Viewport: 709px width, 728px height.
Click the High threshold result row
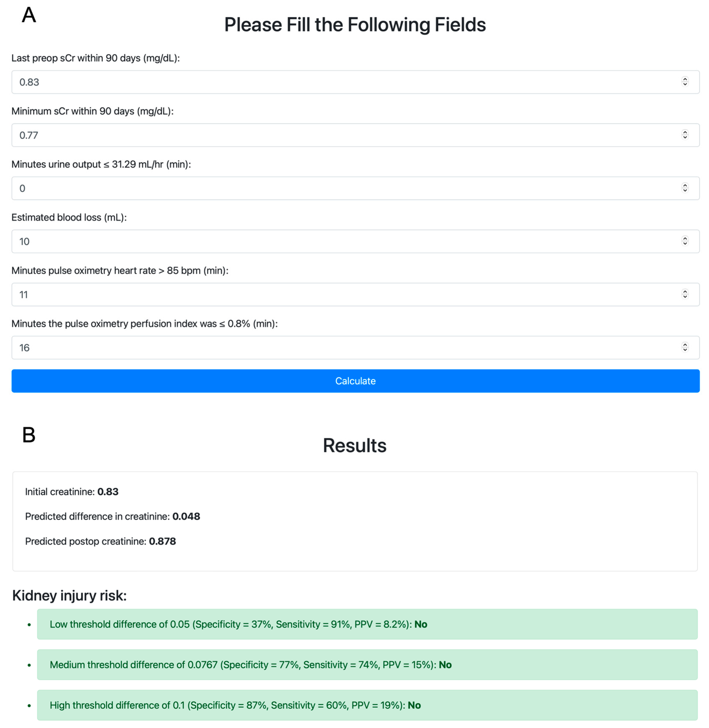coord(367,705)
